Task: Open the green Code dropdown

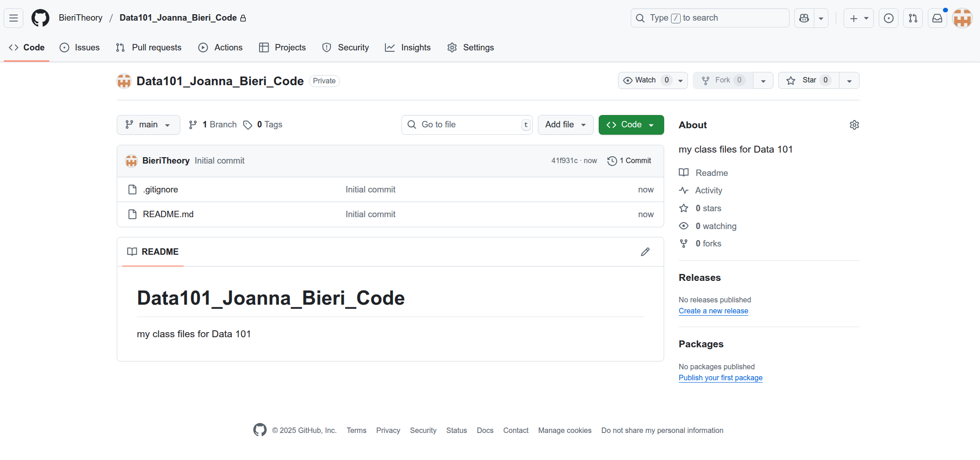Action: (x=631, y=125)
